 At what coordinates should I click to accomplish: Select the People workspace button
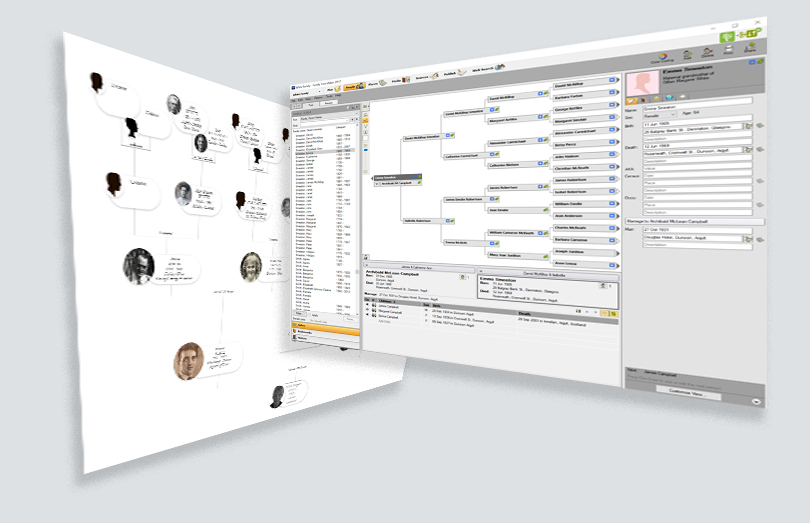pyautogui.click(x=353, y=87)
